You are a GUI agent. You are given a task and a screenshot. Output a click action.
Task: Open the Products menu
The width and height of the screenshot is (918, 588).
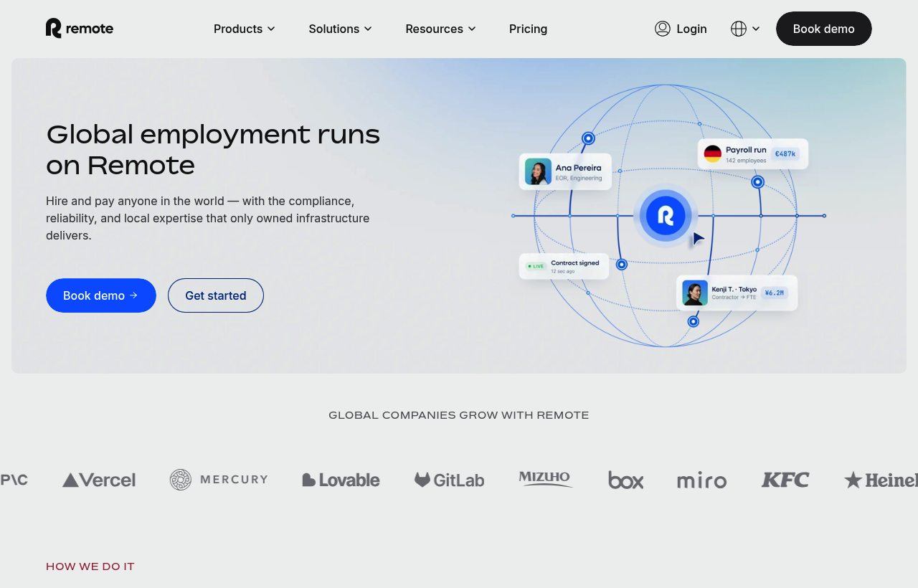244,29
